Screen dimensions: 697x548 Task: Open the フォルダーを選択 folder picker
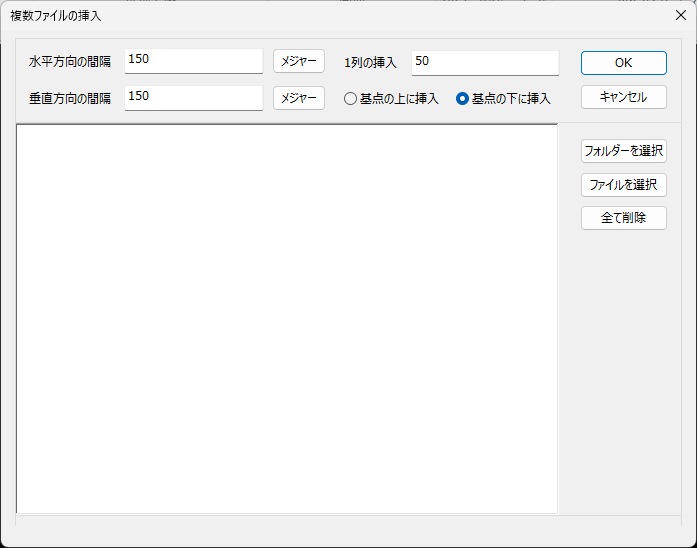(623, 151)
